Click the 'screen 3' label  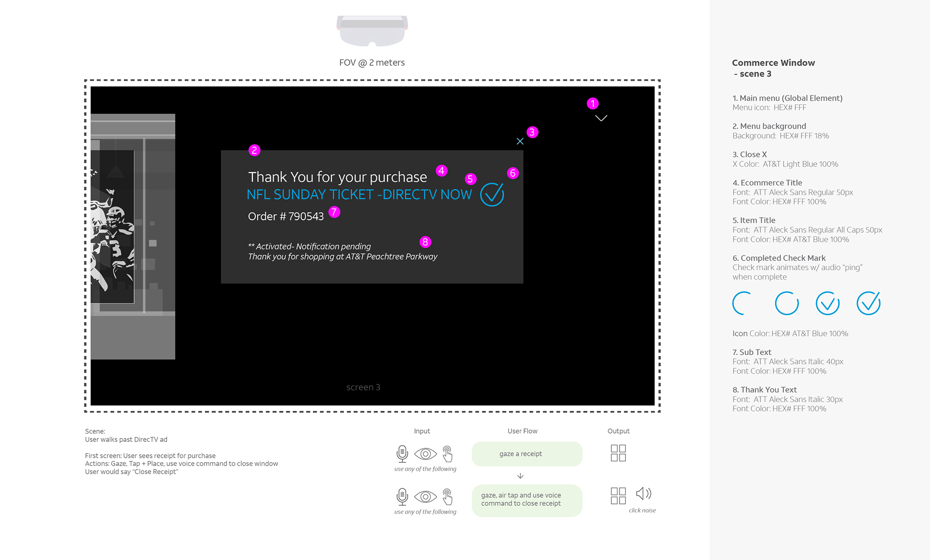point(363,387)
